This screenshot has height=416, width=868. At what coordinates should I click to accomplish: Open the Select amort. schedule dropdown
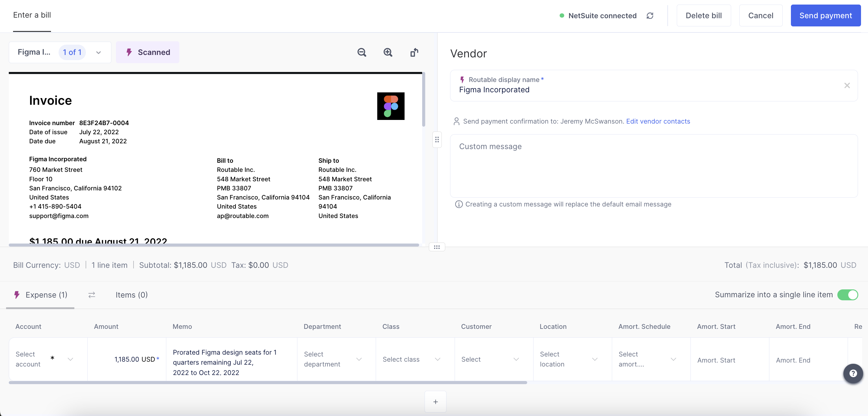tap(651, 359)
